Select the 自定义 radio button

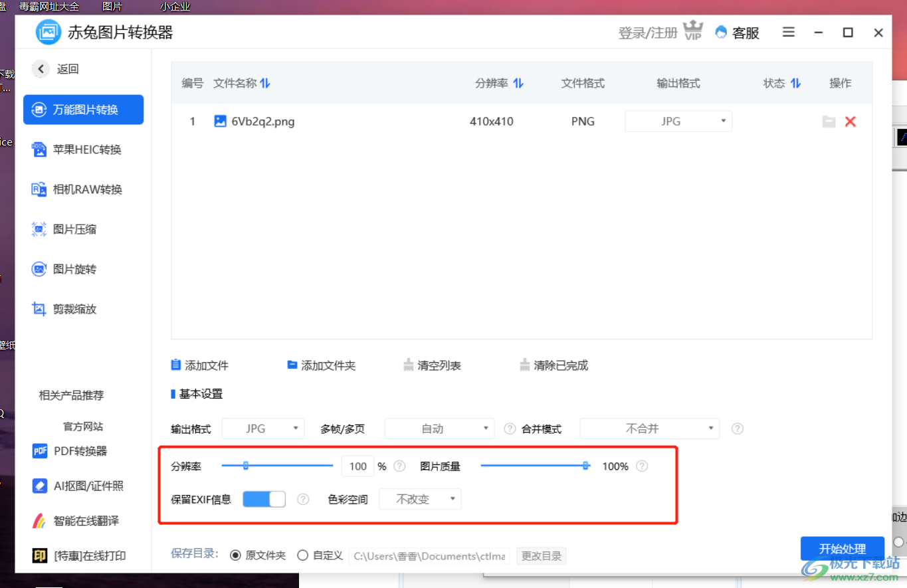point(302,555)
